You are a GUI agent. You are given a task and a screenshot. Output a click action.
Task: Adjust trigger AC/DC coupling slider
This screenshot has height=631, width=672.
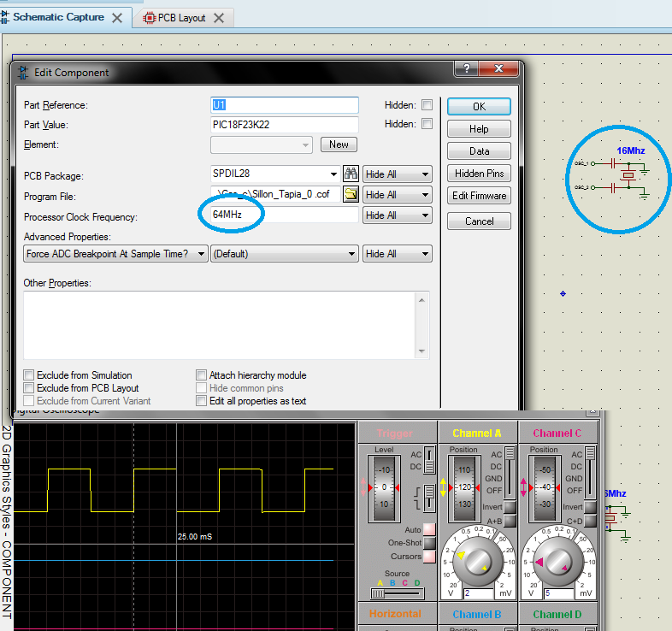[x=429, y=460]
